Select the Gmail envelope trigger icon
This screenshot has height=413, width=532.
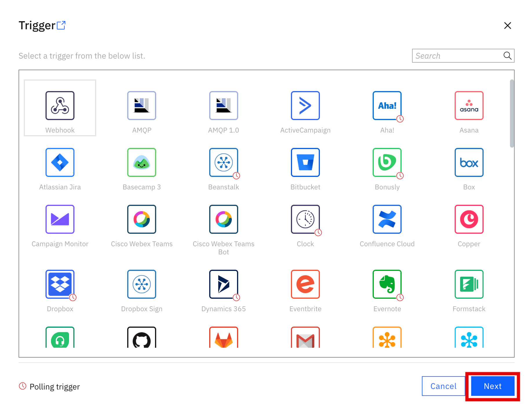305,337
